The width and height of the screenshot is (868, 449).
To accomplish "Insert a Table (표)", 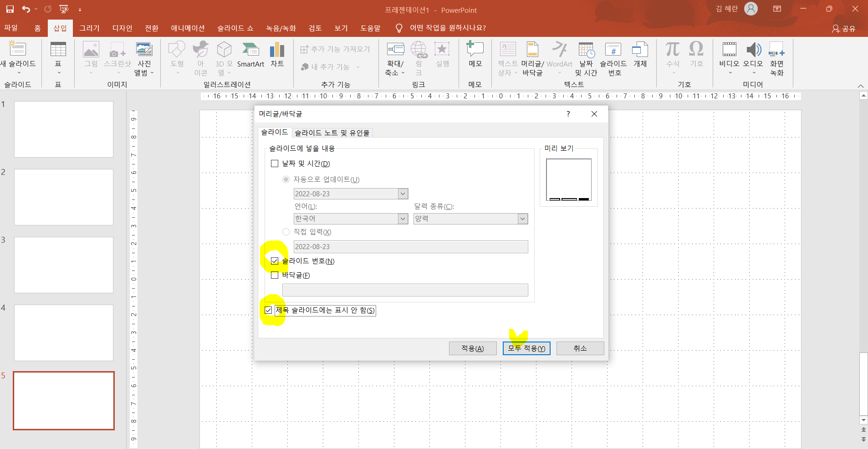I will [x=58, y=58].
